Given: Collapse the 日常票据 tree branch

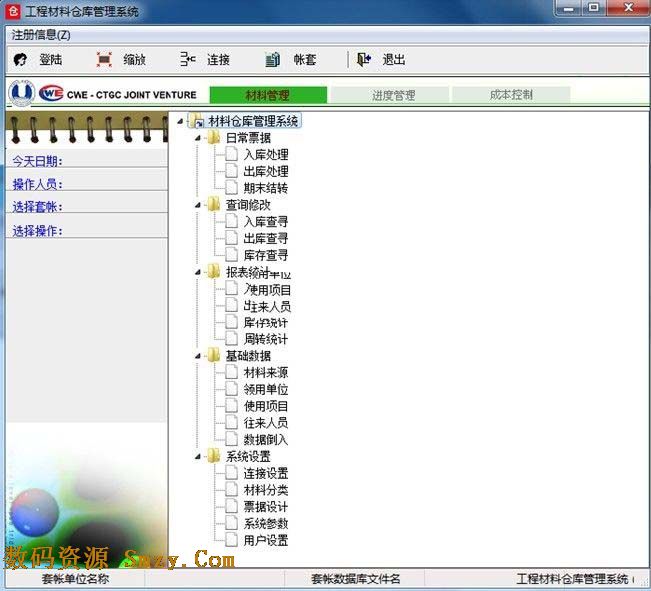Looking at the screenshot, I should point(198,138).
